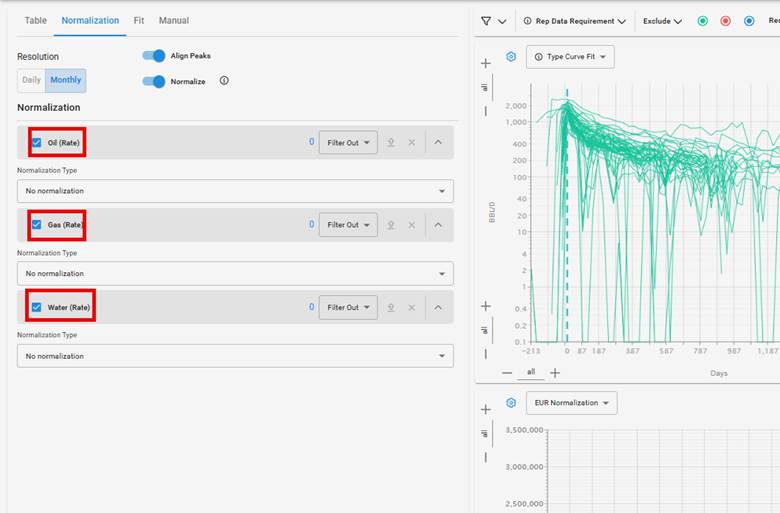
Task: Open the filter funnel icon in chart toolbar
Action: click(486, 21)
